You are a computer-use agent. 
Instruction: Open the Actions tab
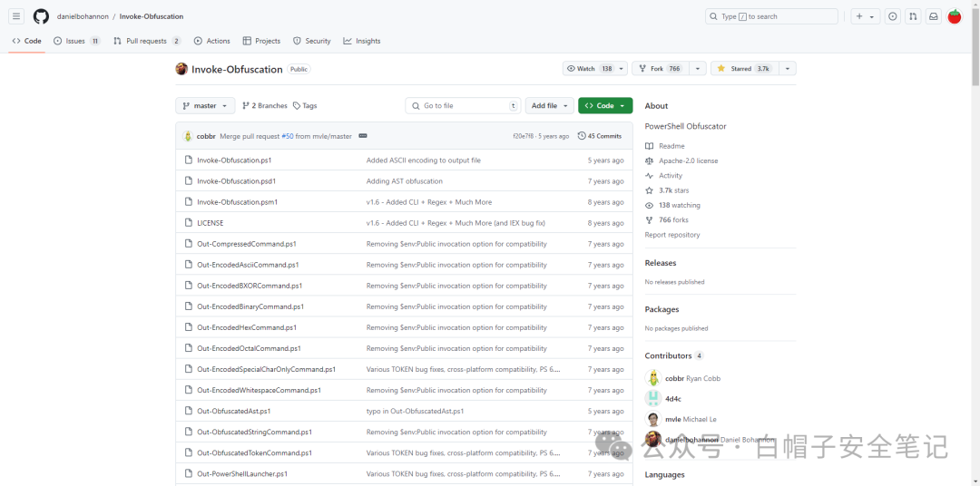click(211, 41)
